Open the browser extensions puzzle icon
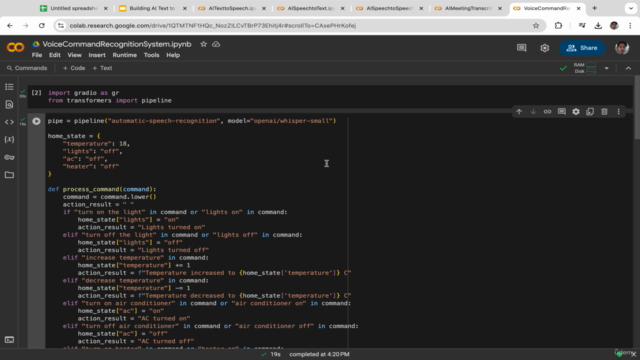 558,25
